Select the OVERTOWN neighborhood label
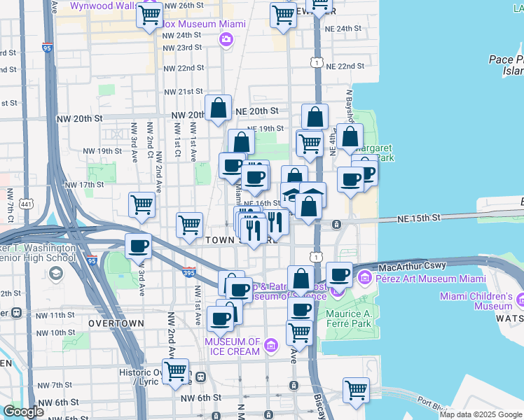The width and height of the screenshot is (524, 420). tap(116, 323)
